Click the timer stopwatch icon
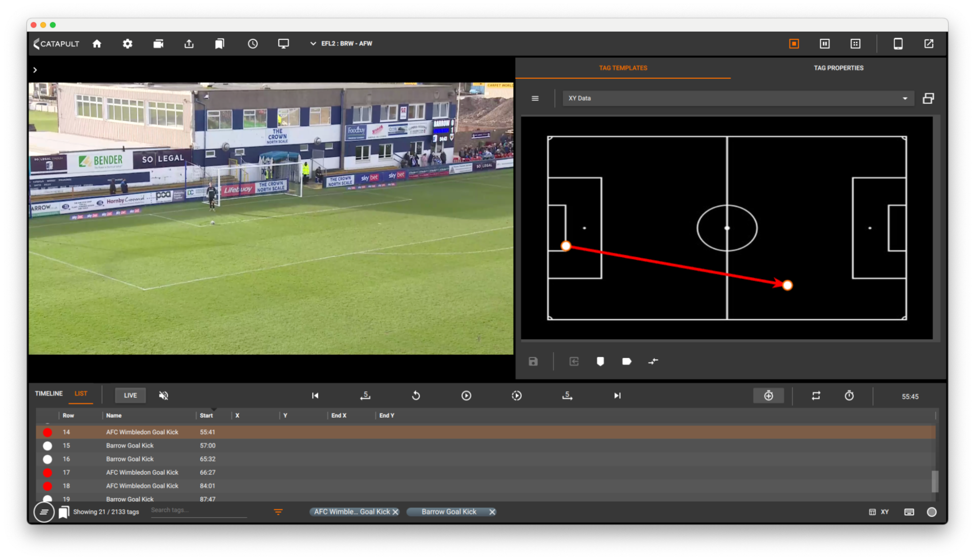The image size is (975, 560). [849, 396]
